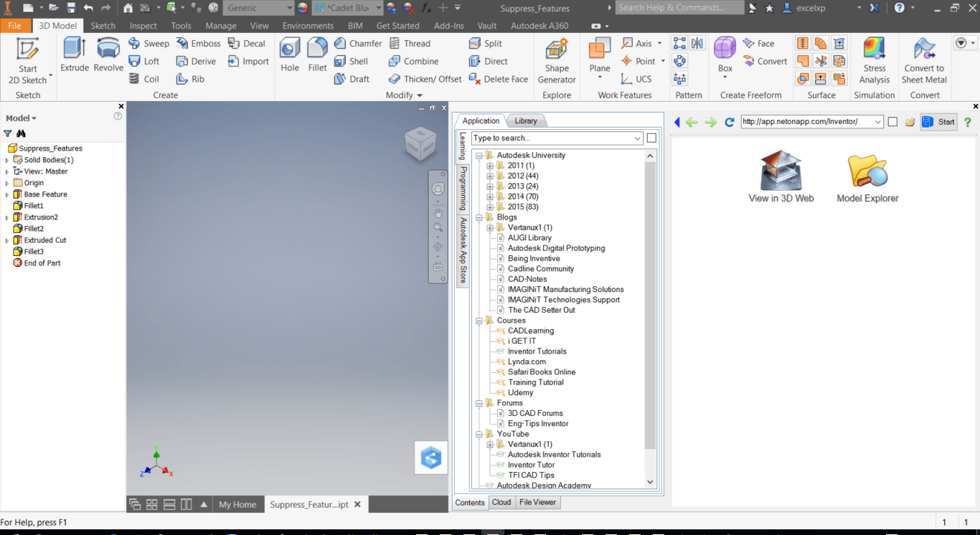Open Model Explorer
Viewport: 980px width, 535px height.
point(867,177)
